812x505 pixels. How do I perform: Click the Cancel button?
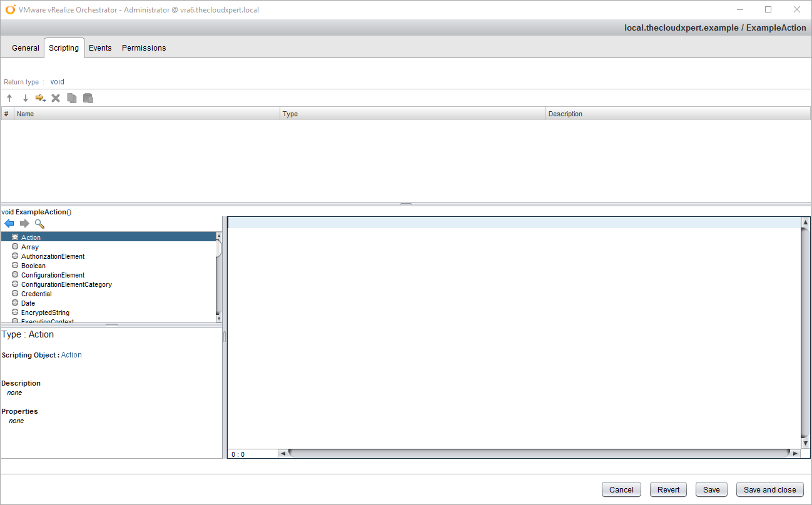pos(621,490)
